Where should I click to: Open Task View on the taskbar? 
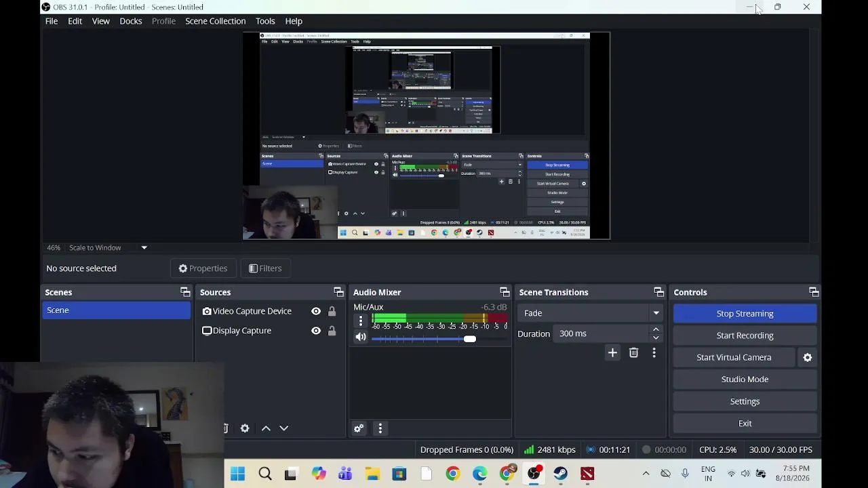(x=290, y=474)
